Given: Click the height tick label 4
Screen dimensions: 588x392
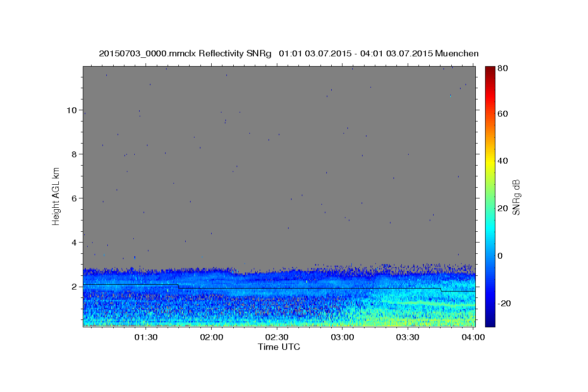Looking at the screenshot, I should point(74,243).
